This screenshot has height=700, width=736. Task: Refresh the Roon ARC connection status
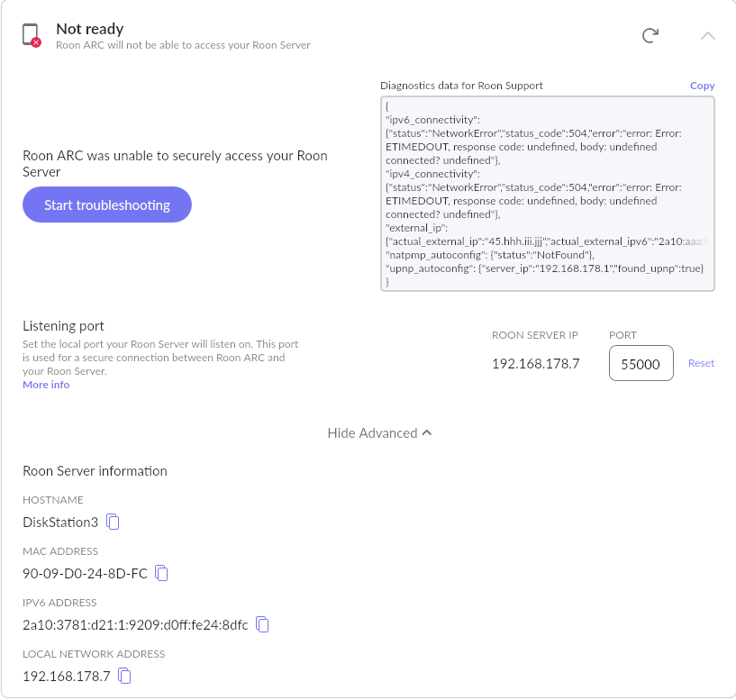point(650,33)
